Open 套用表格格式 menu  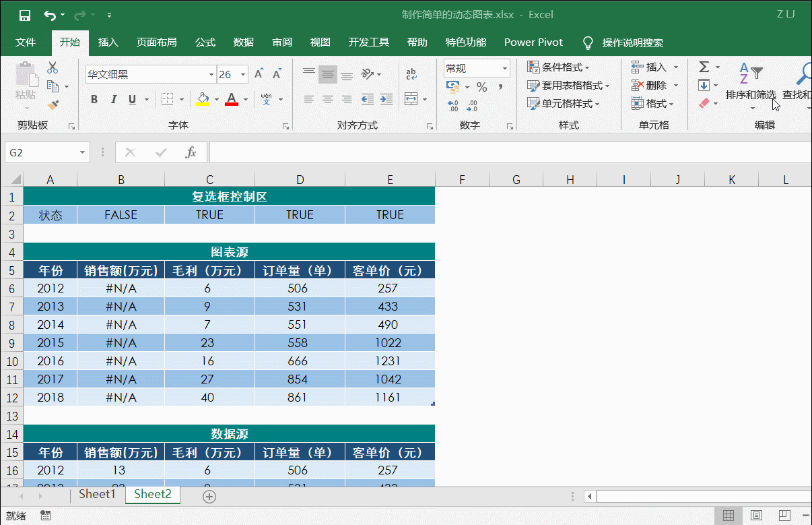click(x=568, y=86)
